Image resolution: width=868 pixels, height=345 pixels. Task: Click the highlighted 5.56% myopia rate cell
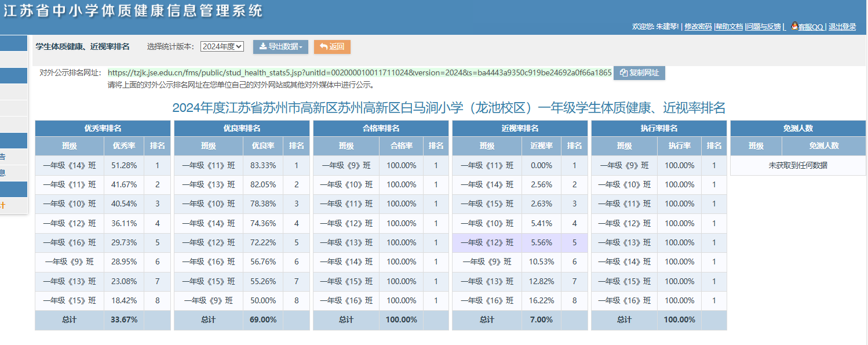coord(541,242)
